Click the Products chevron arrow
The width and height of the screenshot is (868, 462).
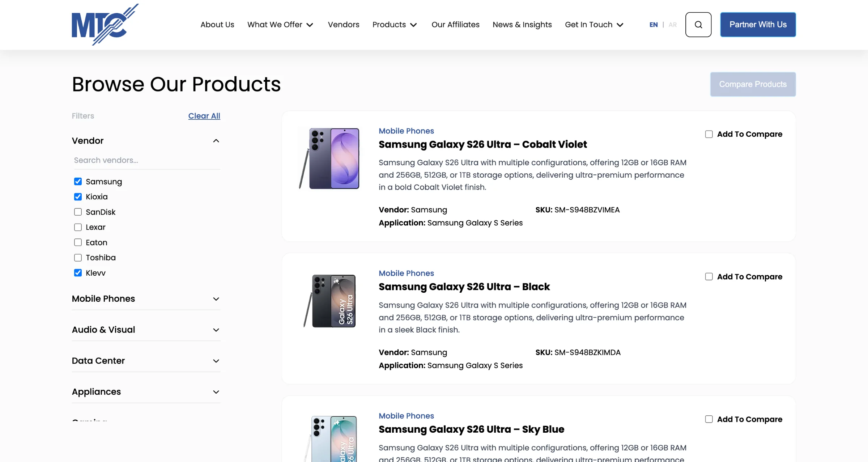(413, 25)
